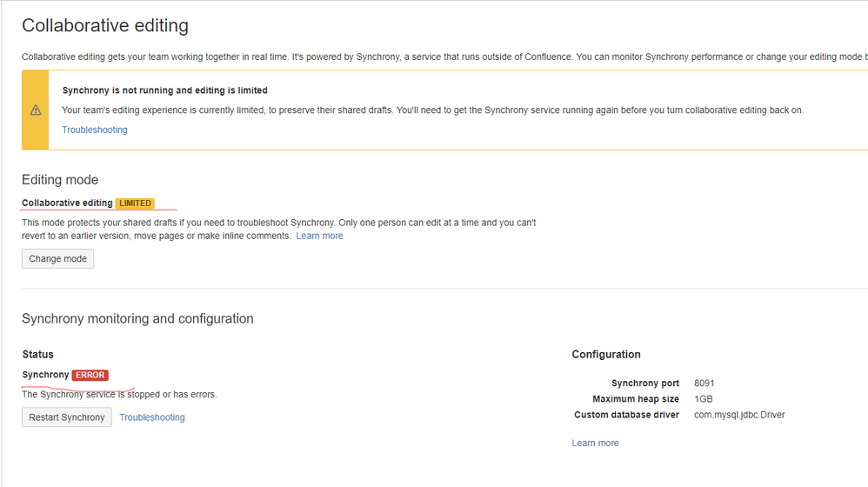Image resolution: width=868 pixels, height=487 pixels.
Task: Click the intro paragraph mentioning Synchrony and Confluence
Action: click(x=444, y=57)
